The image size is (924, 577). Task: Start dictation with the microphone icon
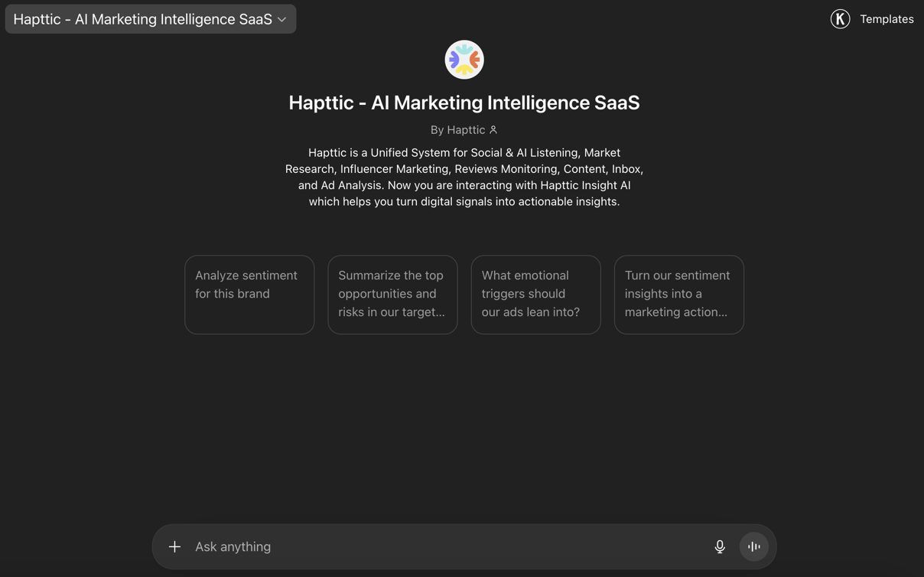click(x=720, y=546)
